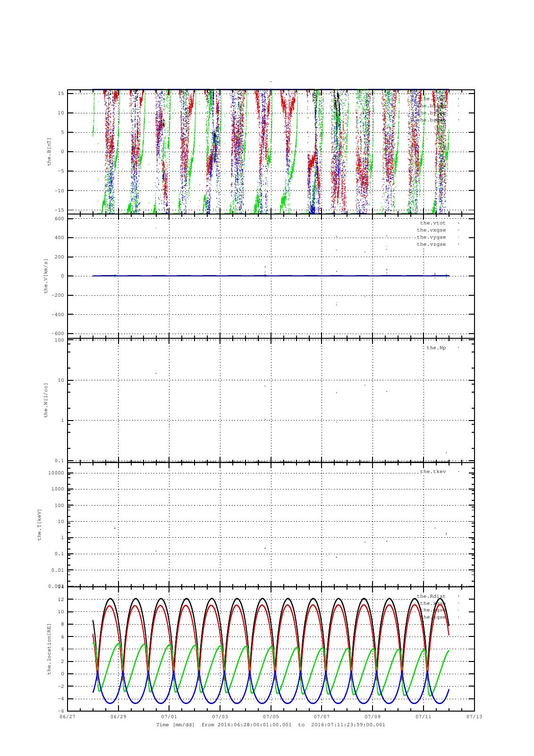This screenshot has height=756, width=534.
Task: Click the 'the.T[keV]' axis label
Action: 40,524
